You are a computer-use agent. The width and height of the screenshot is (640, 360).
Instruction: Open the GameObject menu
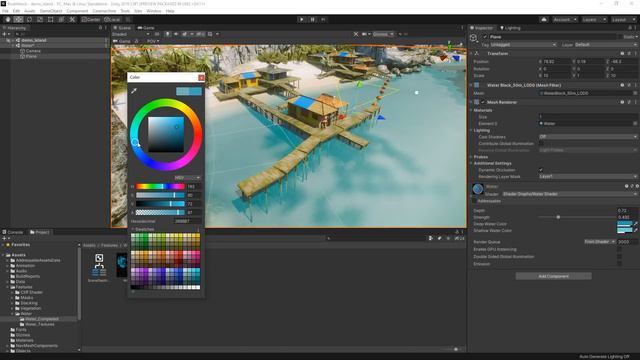tap(51, 11)
